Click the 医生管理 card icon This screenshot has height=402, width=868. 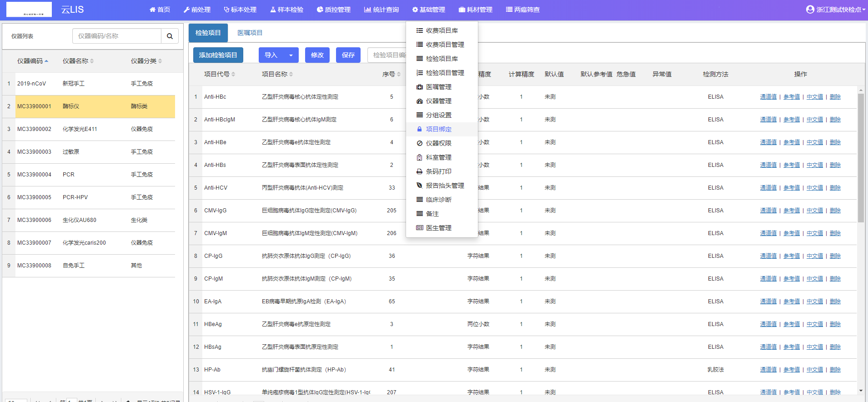(420, 228)
